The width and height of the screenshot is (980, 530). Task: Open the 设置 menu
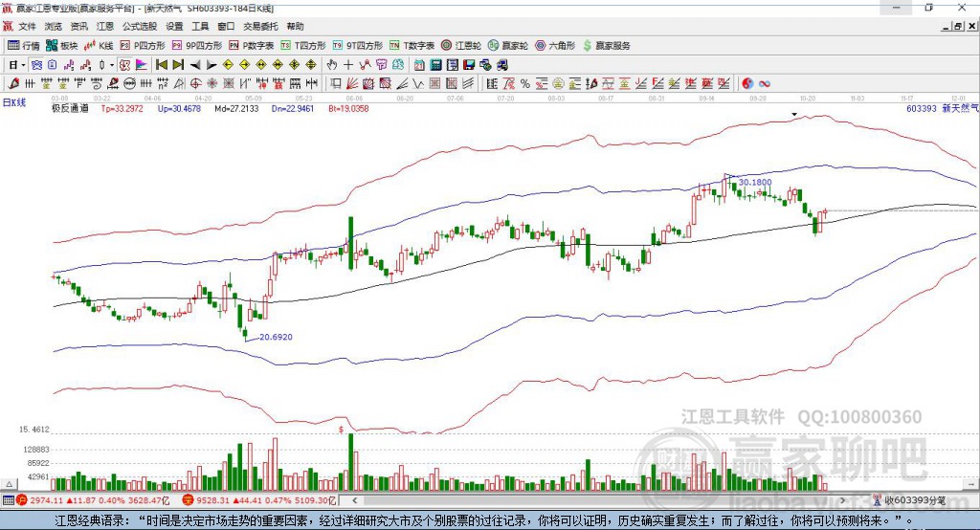174,26
